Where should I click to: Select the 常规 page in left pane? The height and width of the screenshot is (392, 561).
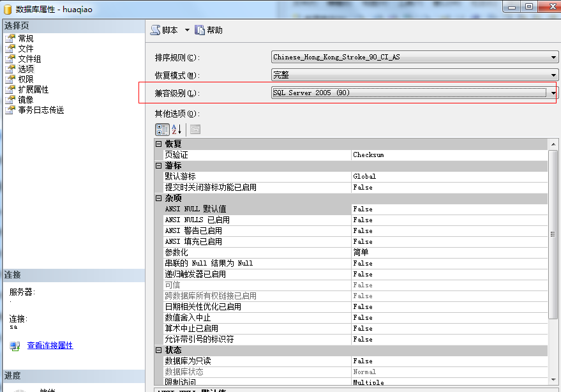point(26,38)
